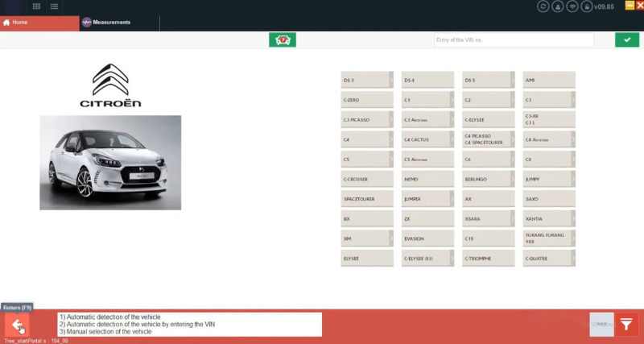The image size is (644, 344).
Task: Start automatic vehicle detection car icon
Action: 283,39
